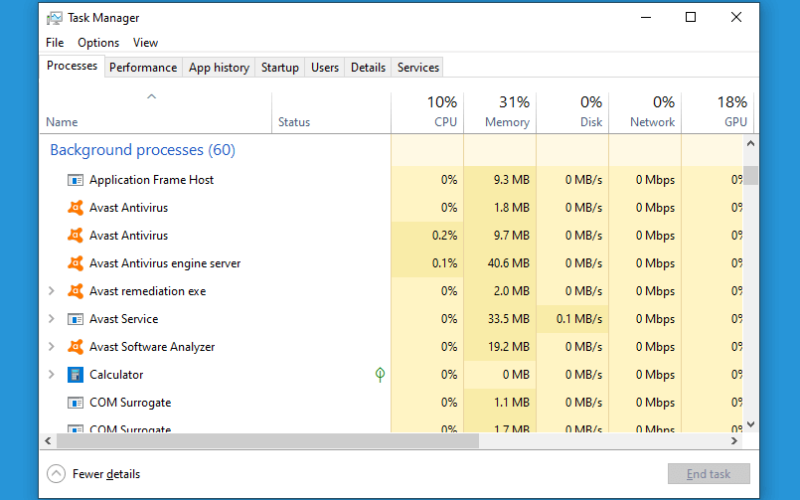Click the vertical scrollbar up arrow
The image size is (800, 500).
751,144
